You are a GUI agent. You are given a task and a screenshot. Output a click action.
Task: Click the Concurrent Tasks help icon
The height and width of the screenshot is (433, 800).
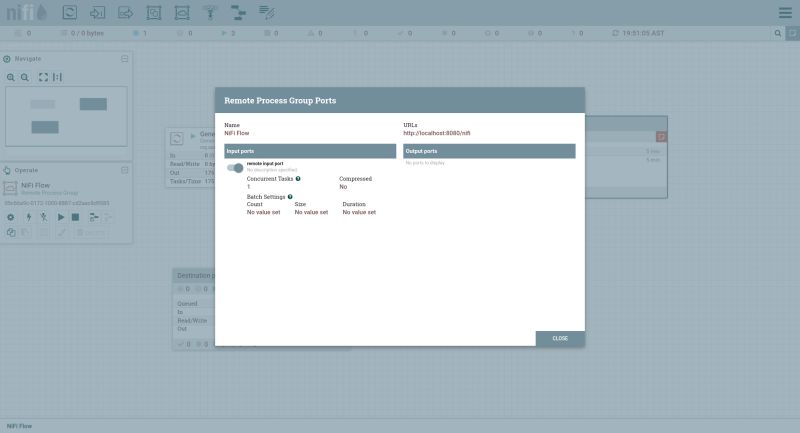298,179
